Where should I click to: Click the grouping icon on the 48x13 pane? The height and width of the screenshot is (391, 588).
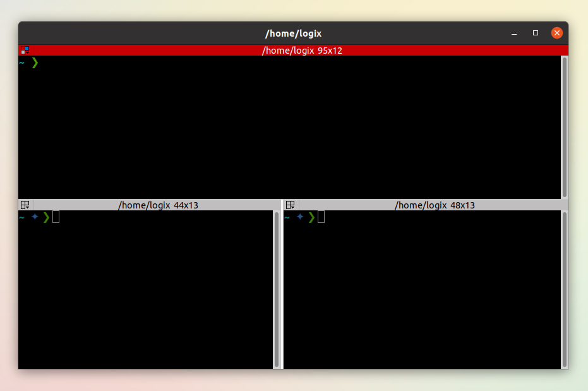click(290, 204)
